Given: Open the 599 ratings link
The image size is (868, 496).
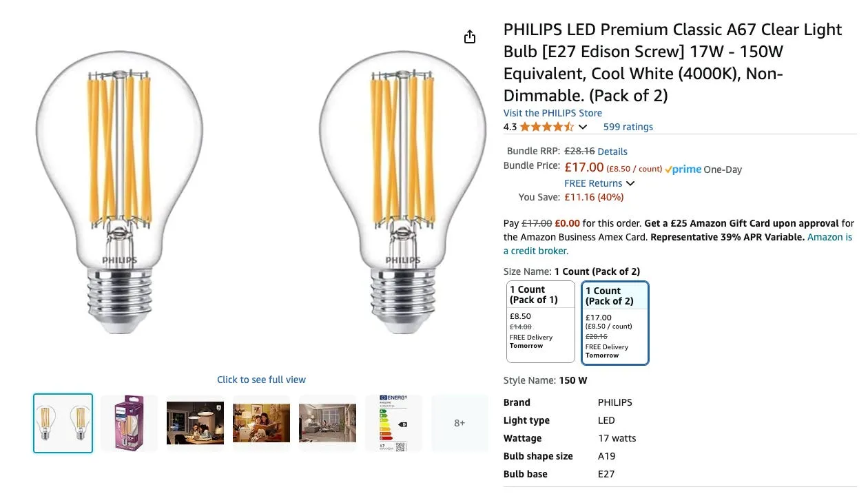Looking at the screenshot, I should (x=628, y=127).
